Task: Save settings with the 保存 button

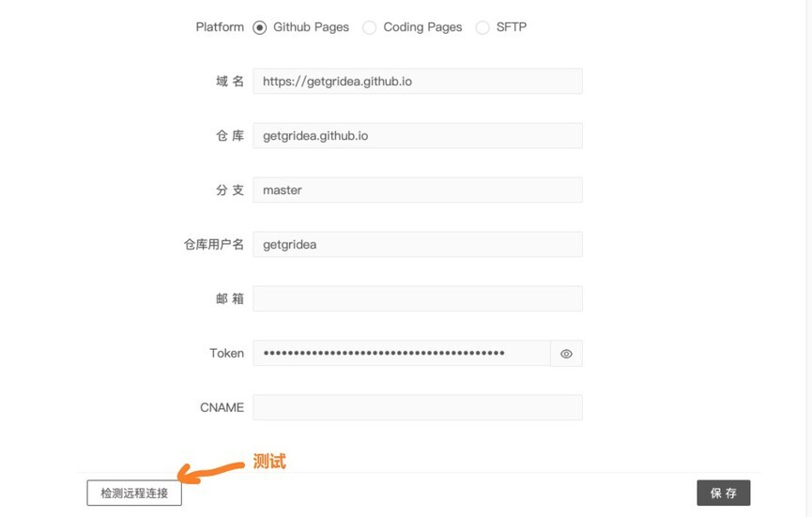Action: pyautogui.click(x=724, y=493)
